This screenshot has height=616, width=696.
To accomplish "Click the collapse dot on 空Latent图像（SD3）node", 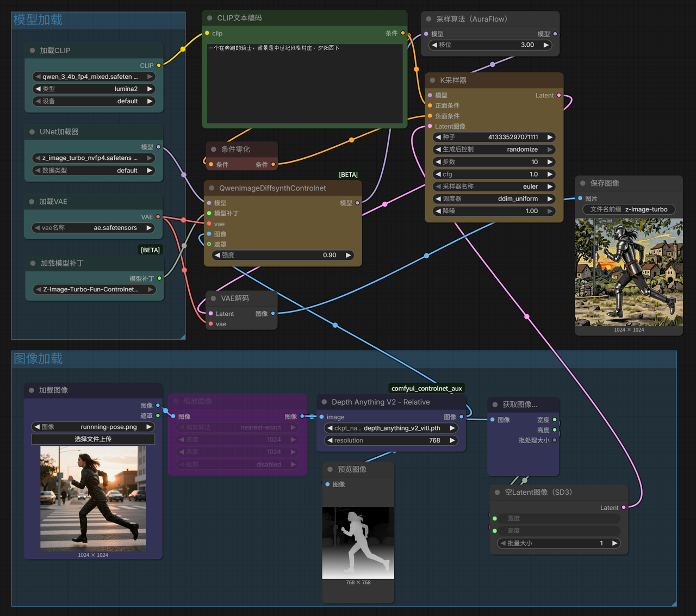I will point(496,492).
